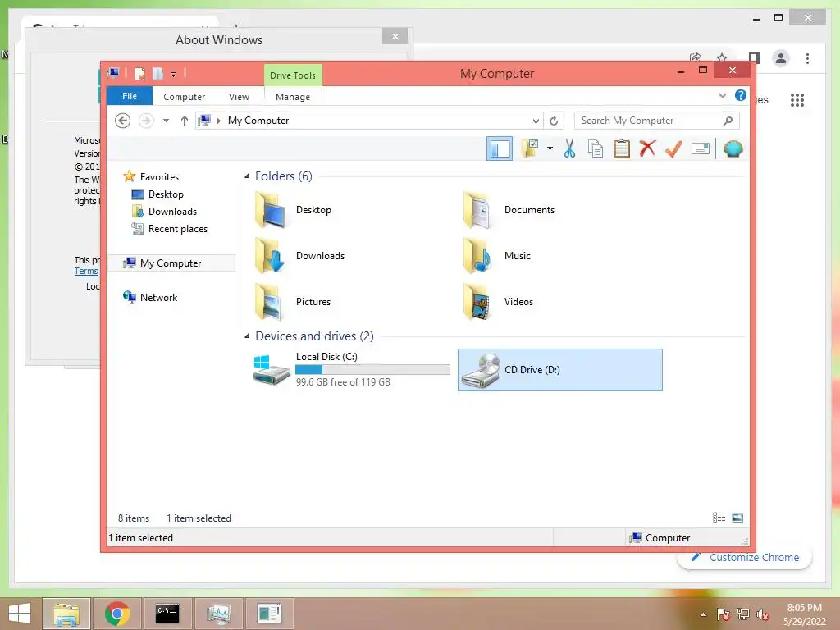
Task: Click the Copy icon in toolbar
Action: (596, 148)
